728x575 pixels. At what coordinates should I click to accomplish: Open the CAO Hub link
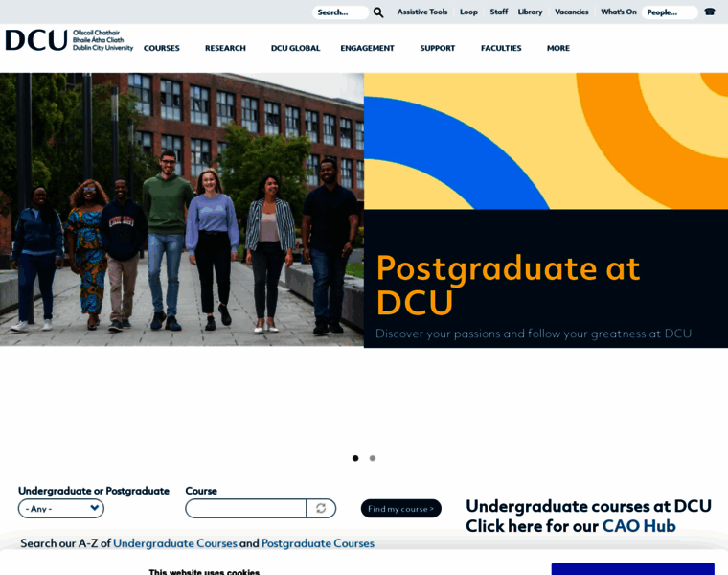[639, 526]
